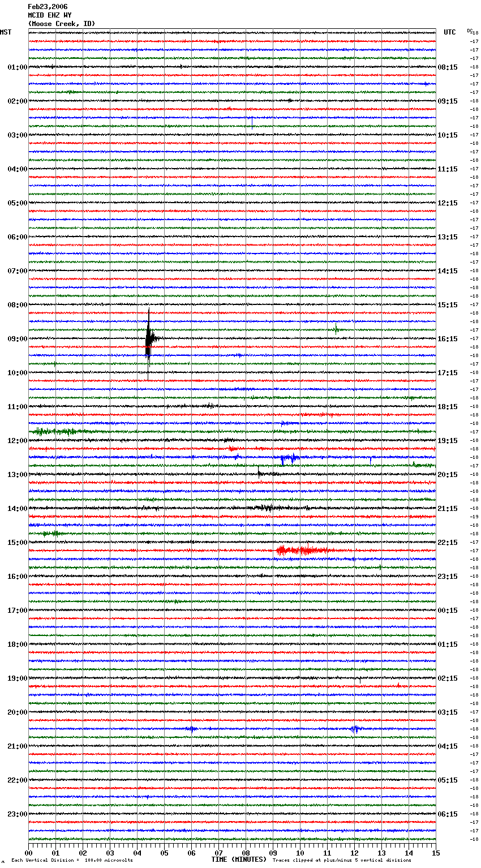Click the 04:15 UTC time label
The image size is (481, 868).
[x=448, y=746]
